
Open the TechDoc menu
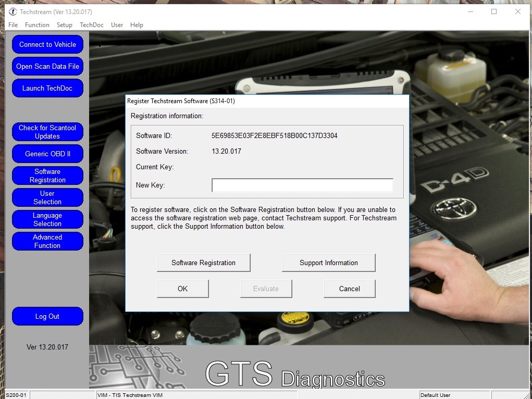point(91,24)
